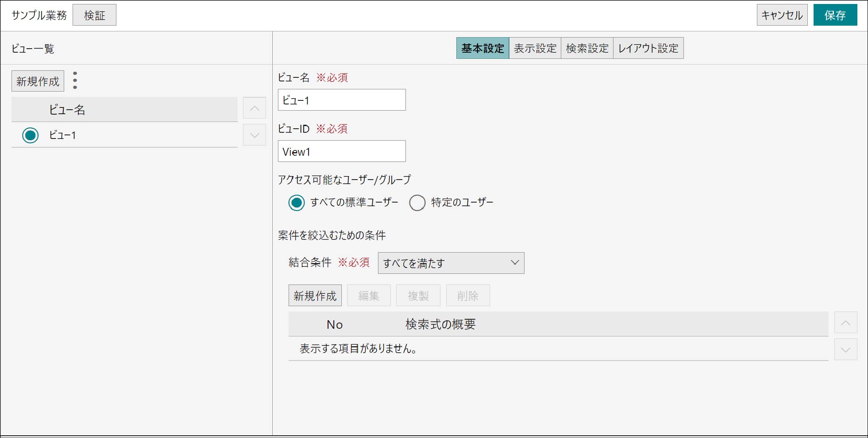Select 特定のユーザー radio option
Screen dimensions: 868x438
click(x=417, y=203)
